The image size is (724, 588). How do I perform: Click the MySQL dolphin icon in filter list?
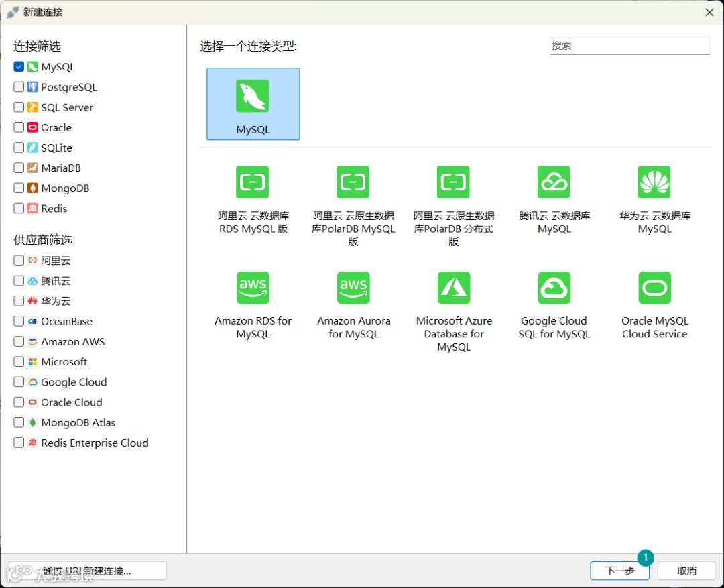(x=32, y=67)
